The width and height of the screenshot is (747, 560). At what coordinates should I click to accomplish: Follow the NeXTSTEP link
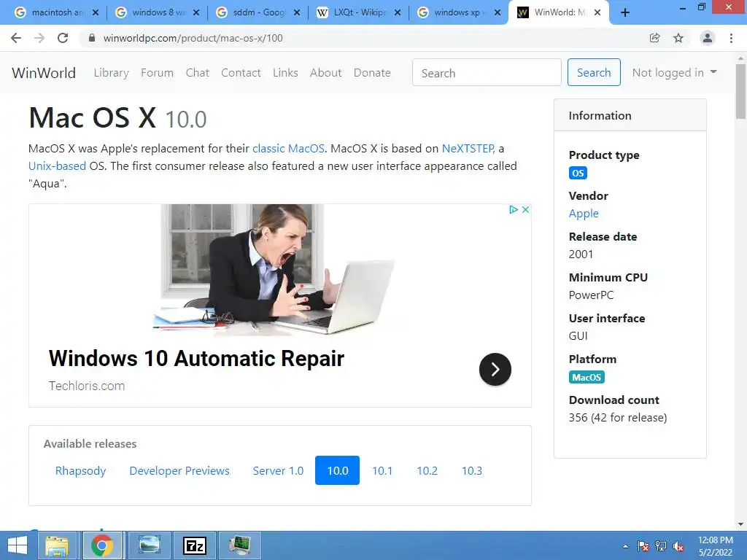(x=468, y=149)
